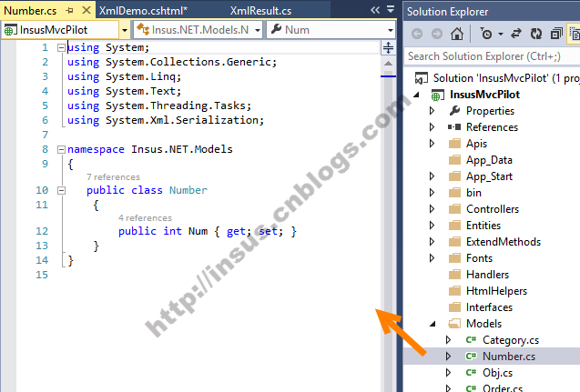Click the Obj.cs C# file icon

(472, 372)
